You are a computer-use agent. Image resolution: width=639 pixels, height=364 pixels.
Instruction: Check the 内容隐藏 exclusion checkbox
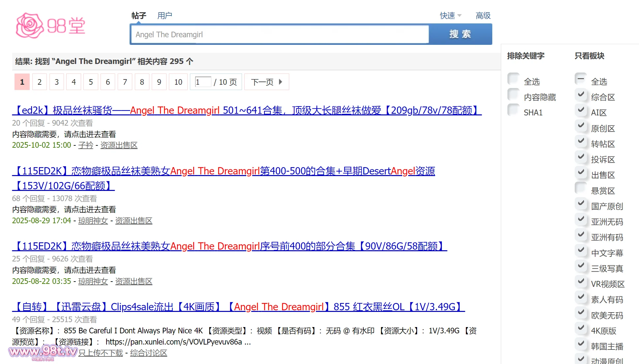[513, 95]
